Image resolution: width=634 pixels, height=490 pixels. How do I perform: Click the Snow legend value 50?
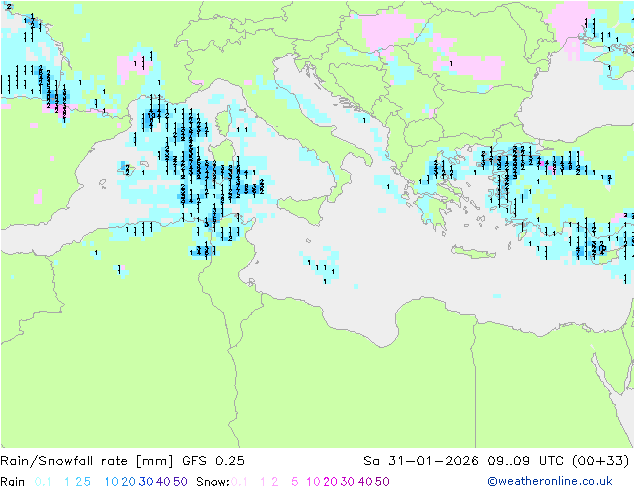(x=382, y=482)
